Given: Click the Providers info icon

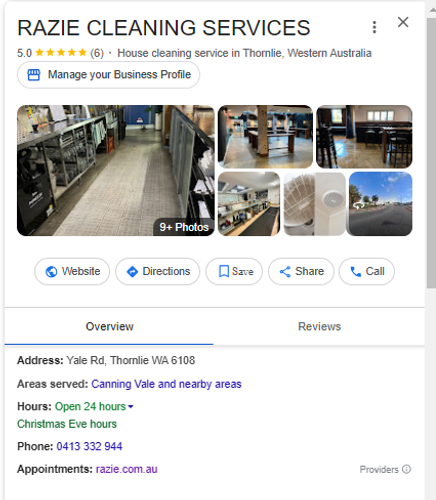Looking at the screenshot, I should [x=406, y=469].
